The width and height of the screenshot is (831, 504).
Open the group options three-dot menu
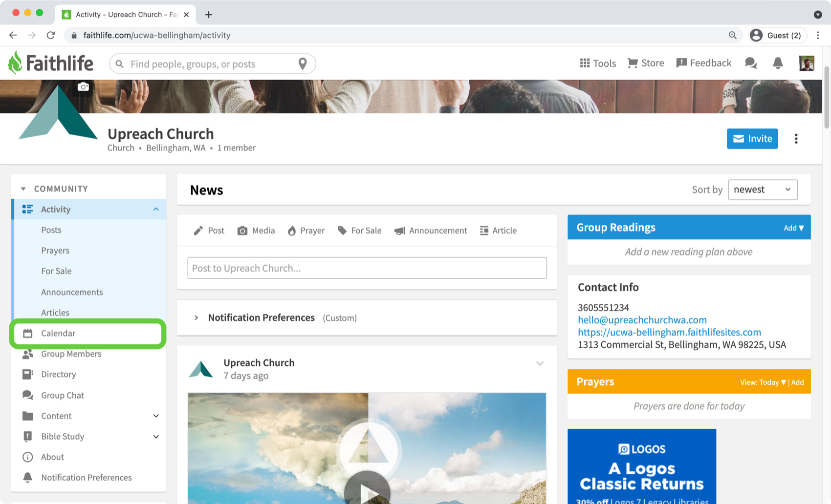[796, 139]
